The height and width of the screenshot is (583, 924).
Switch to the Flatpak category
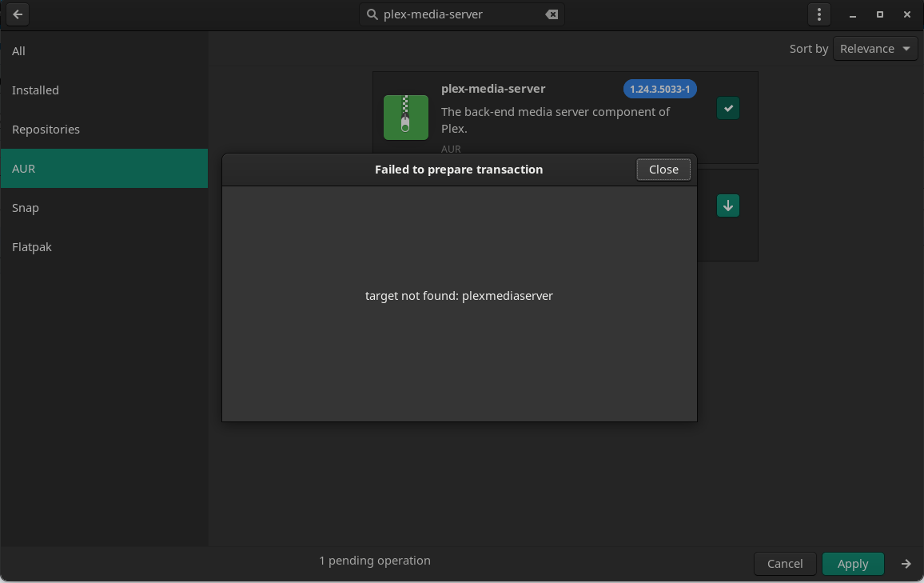32,247
